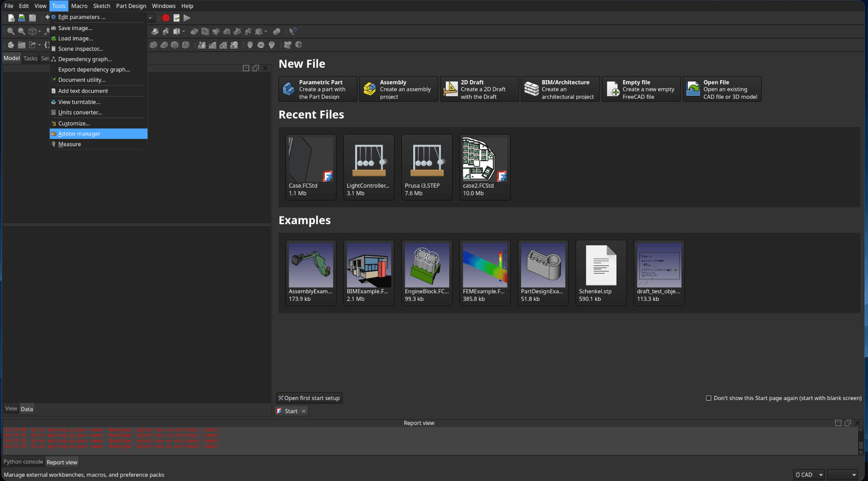Viewport: 868px width, 481px height.
Task: Open recent file Case.FCStd
Action: pyautogui.click(x=311, y=167)
